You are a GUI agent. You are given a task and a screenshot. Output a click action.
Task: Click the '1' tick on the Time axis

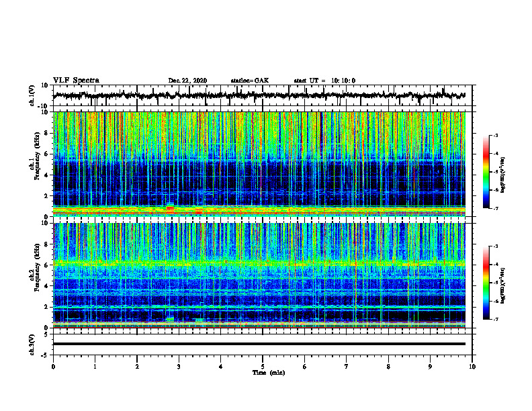[x=95, y=367]
